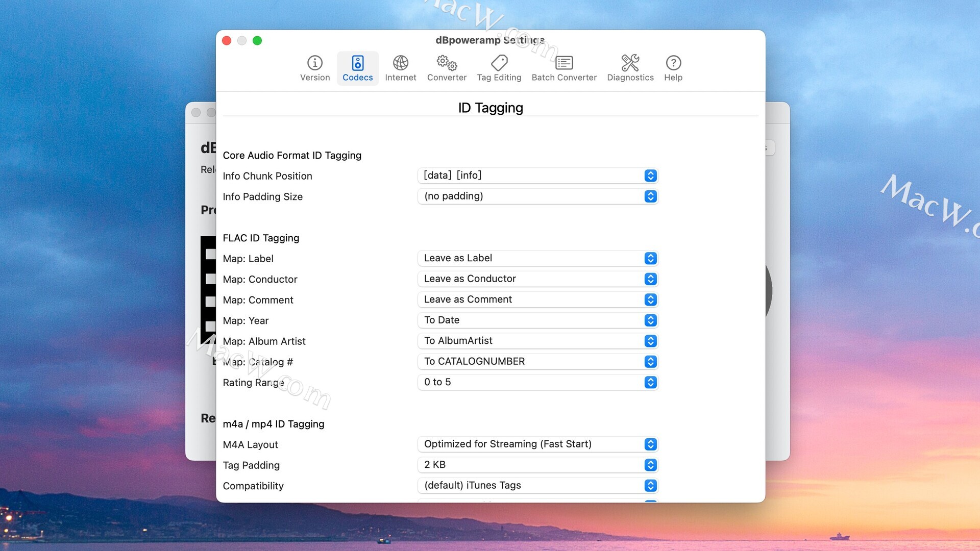
Task: Change the Map: Year 'To Date' option
Action: pos(537,320)
